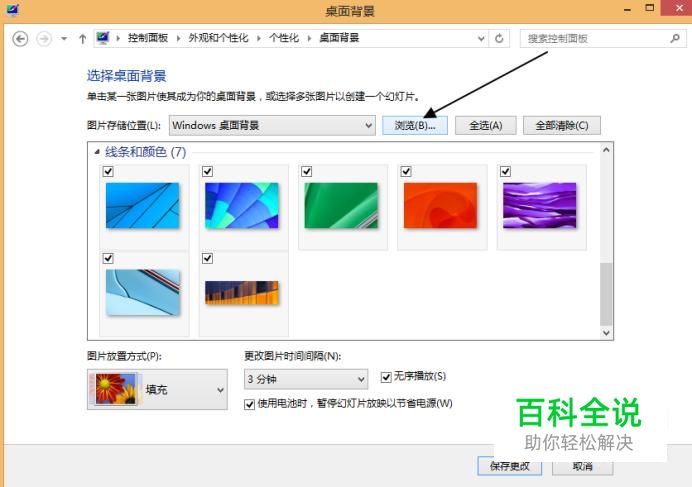Expand the arrow after 外观和个性化 breadcrumb
This screenshot has width=692, height=487.
pyautogui.click(x=259, y=38)
